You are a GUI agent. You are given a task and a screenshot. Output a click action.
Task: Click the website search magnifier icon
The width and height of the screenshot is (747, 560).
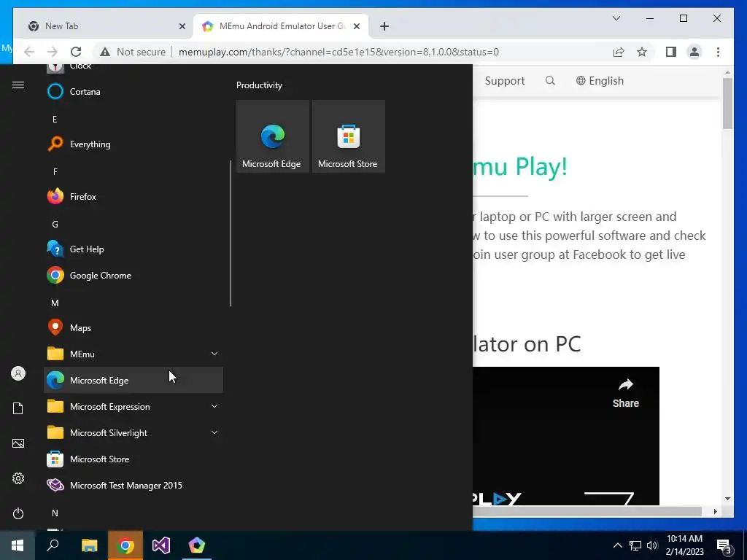[550, 80]
